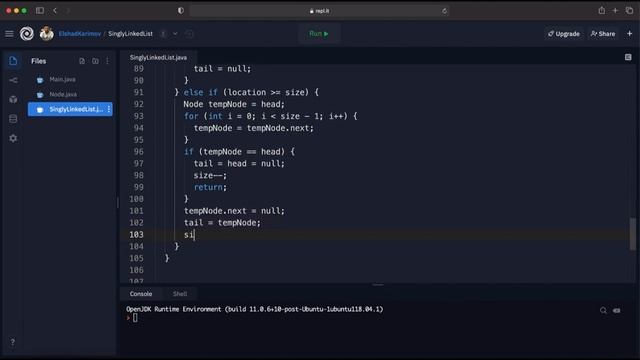Clear the console with eraser icon
Viewport: 640px width, 360px height.
[x=617, y=311]
